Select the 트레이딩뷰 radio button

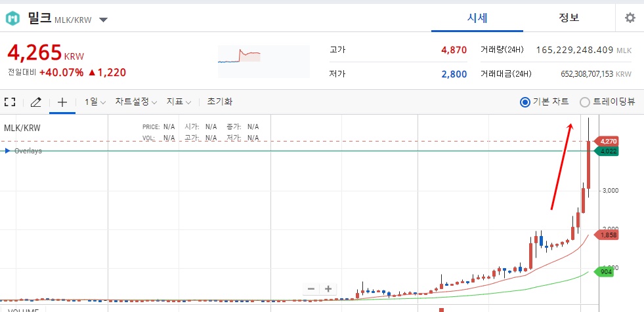(584, 102)
